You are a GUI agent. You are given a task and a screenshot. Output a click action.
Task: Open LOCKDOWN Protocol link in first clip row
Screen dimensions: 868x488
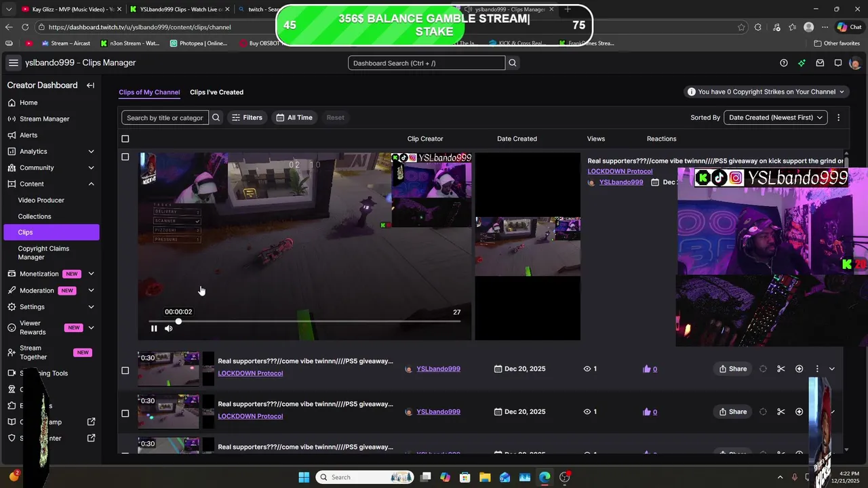click(x=250, y=373)
